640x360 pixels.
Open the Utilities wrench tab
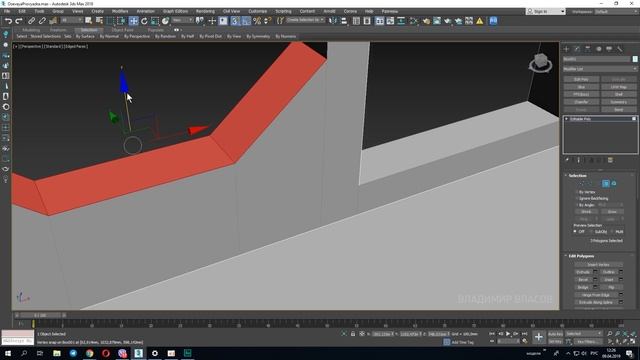[620, 49]
